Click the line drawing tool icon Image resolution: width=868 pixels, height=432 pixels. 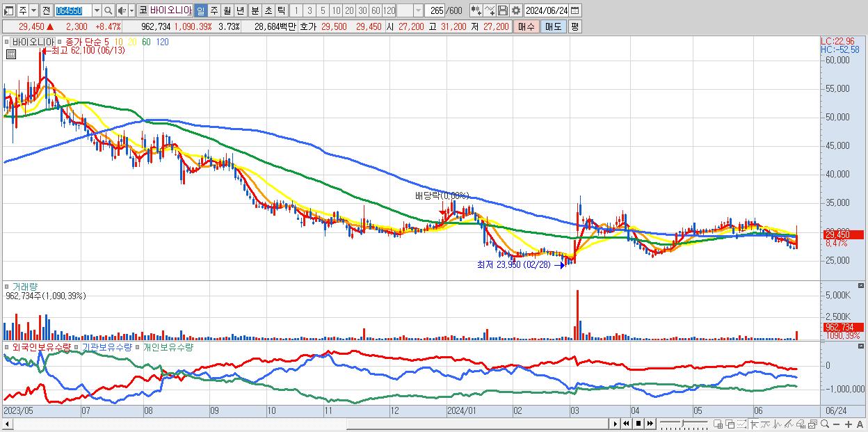pyautogui.click(x=766, y=424)
